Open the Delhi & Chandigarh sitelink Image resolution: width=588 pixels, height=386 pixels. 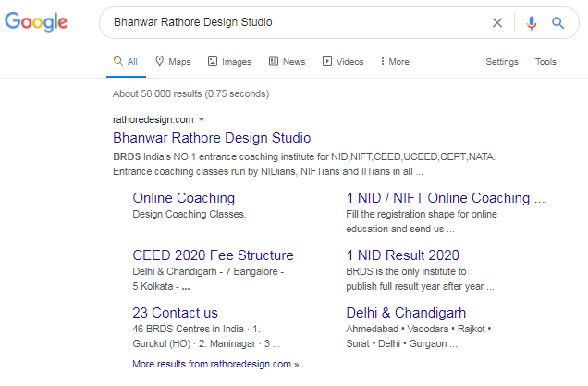pyautogui.click(x=406, y=313)
